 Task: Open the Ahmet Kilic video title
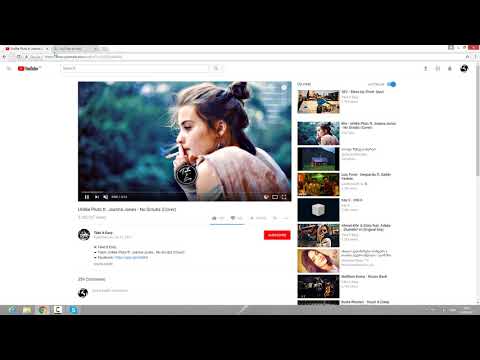click(366, 227)
